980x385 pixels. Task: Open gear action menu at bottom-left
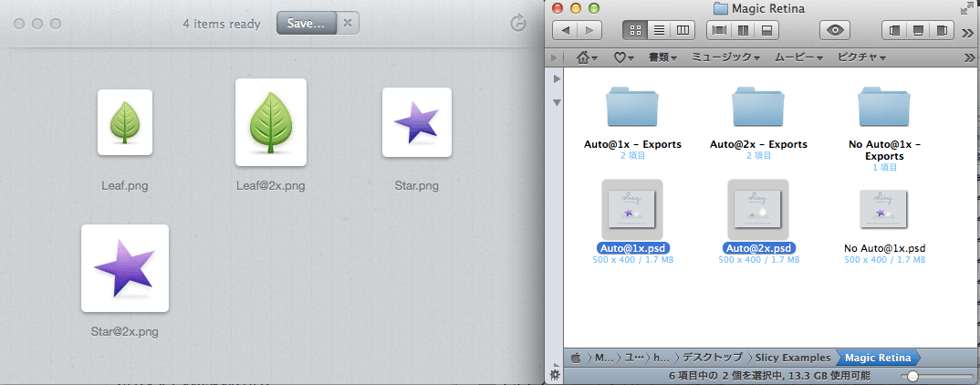(554, 375)
